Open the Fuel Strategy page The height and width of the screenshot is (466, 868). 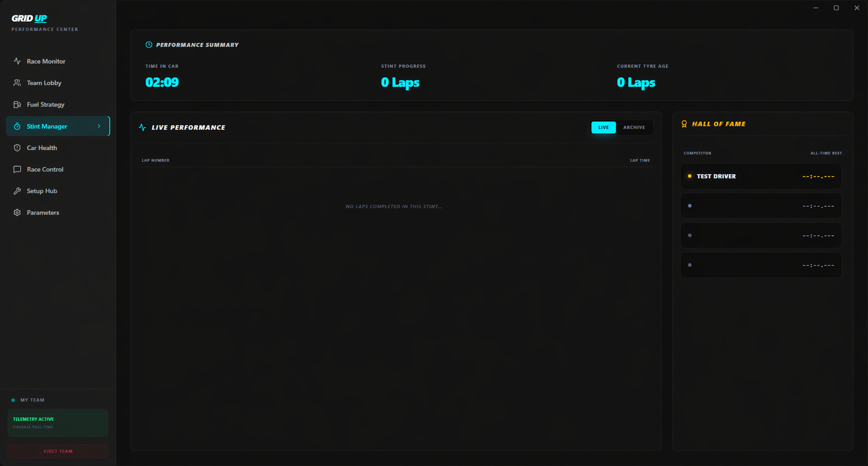click(x=46, y=104)
